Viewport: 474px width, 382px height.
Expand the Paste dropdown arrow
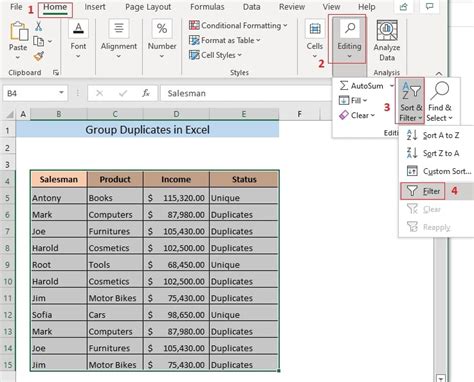click(18, 58)
